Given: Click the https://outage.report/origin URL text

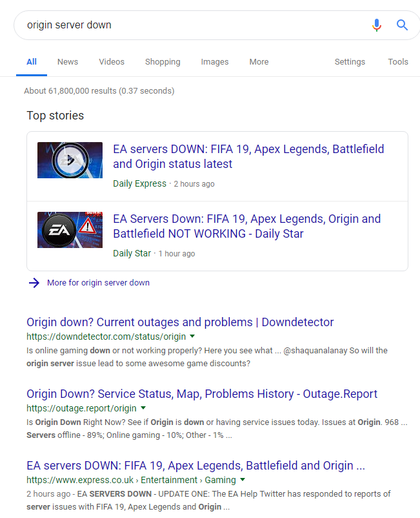Looking at the screenshot, I should (x=81, y=408).
